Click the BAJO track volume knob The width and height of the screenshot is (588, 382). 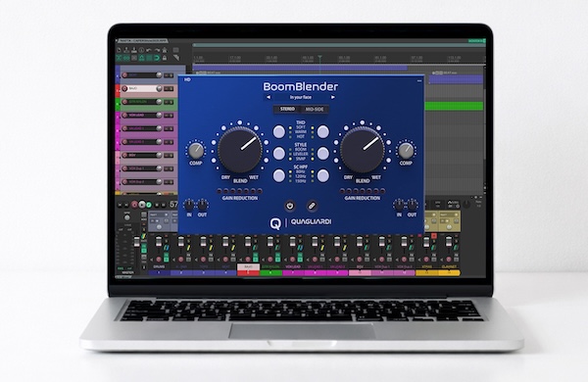click(159, 89)
